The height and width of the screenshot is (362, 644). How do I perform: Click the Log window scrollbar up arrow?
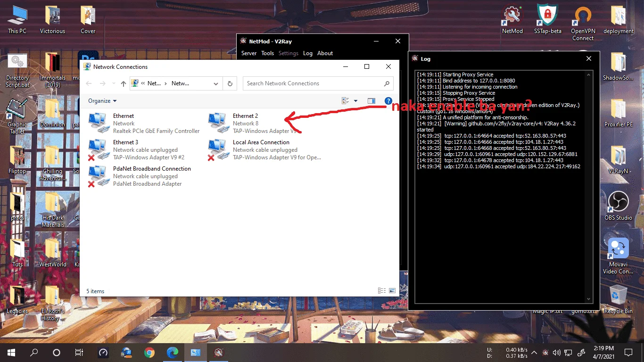tap(588, 74)
